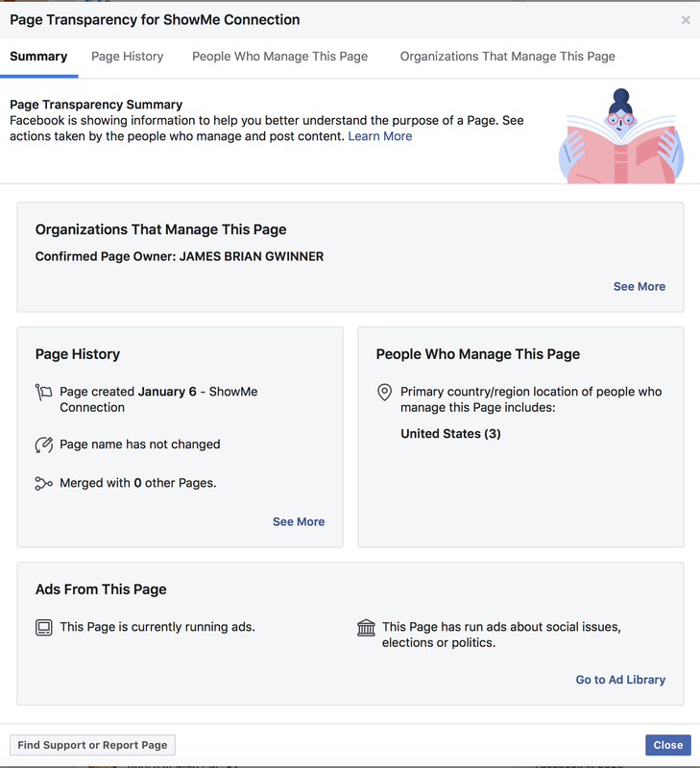The width and height of the screenshot is (700, 768).
Task: Click the government building icon for political ads
Action: tap(366, 628)
